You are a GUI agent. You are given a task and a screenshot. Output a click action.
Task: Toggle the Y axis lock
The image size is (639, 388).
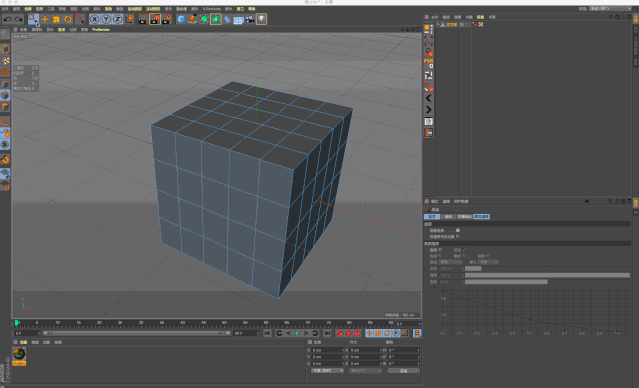coord(106,19)
